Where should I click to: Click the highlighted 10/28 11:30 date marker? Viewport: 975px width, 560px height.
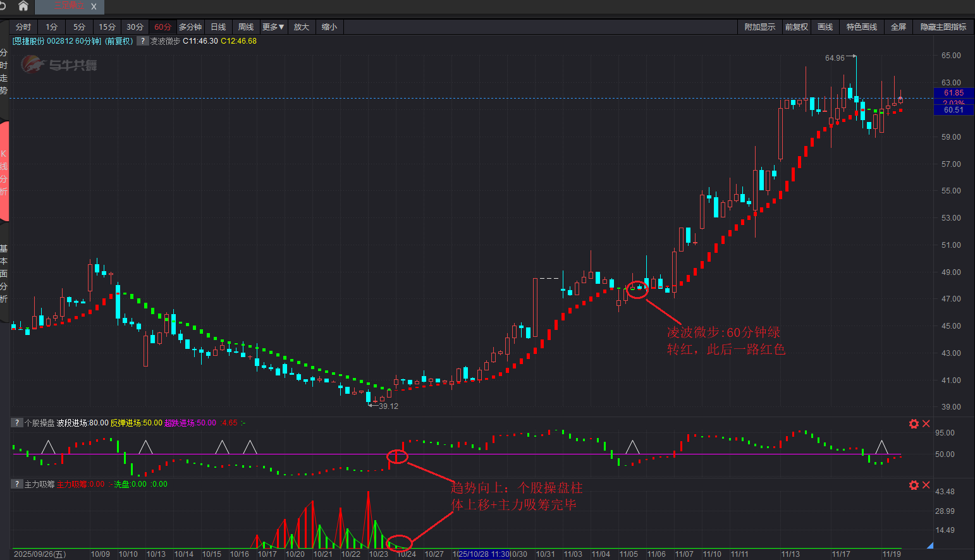(484, 554)
